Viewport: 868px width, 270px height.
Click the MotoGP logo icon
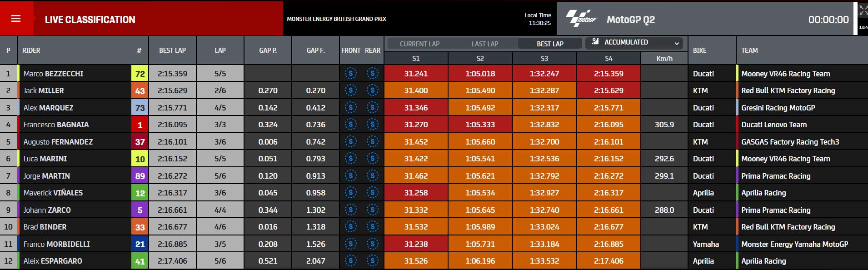click(581, 19)
